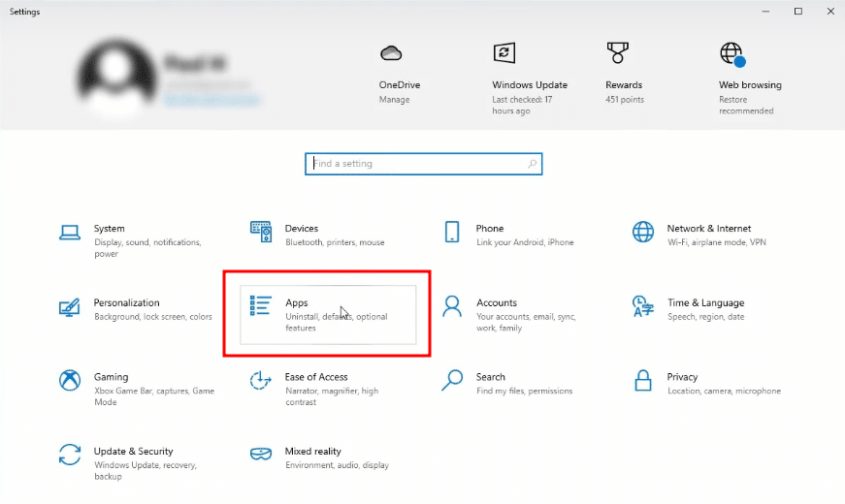Viewport: 845px width, 504px height.
Task: Click the Network & Internet globe icon
Action: (643, 233)
